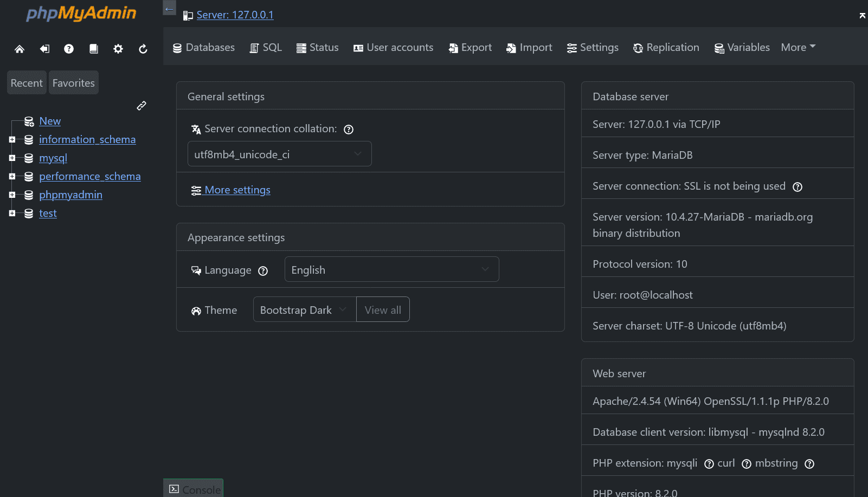Click help icon beside Server connection collation

(349, 130)
